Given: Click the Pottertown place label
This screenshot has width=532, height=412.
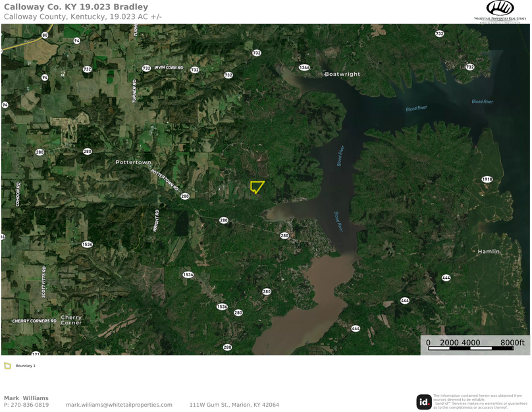Looking at the screenshot, I should pyautogui.click(x=134, y=162).
